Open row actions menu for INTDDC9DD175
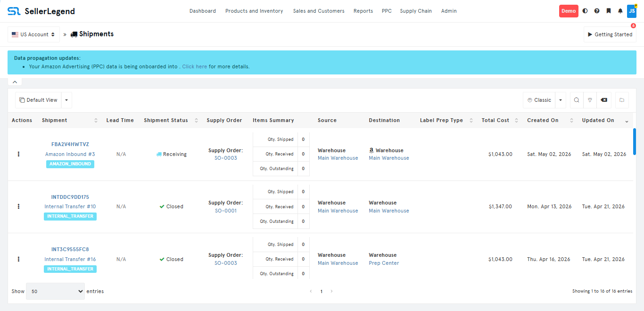 18,206
